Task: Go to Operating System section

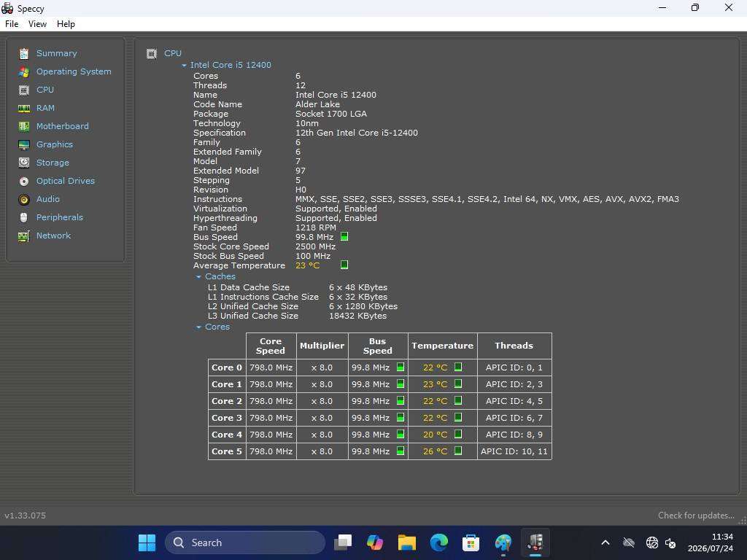Action: point(74,71)
